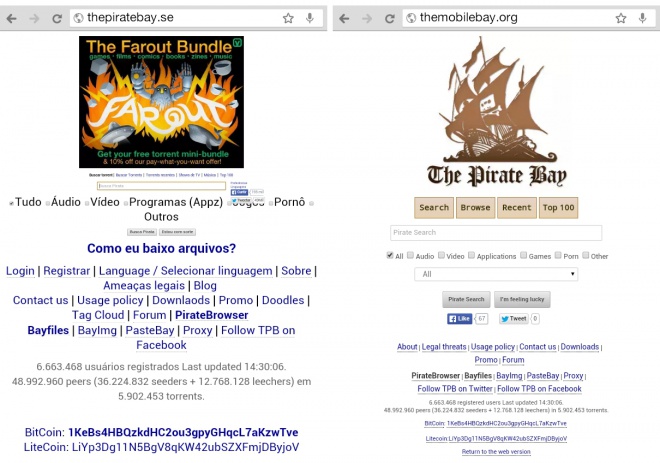This screenshot has height=463, width=660.
Task: Click the I'm feeling lucky button
Action: (x=522, y=299)
